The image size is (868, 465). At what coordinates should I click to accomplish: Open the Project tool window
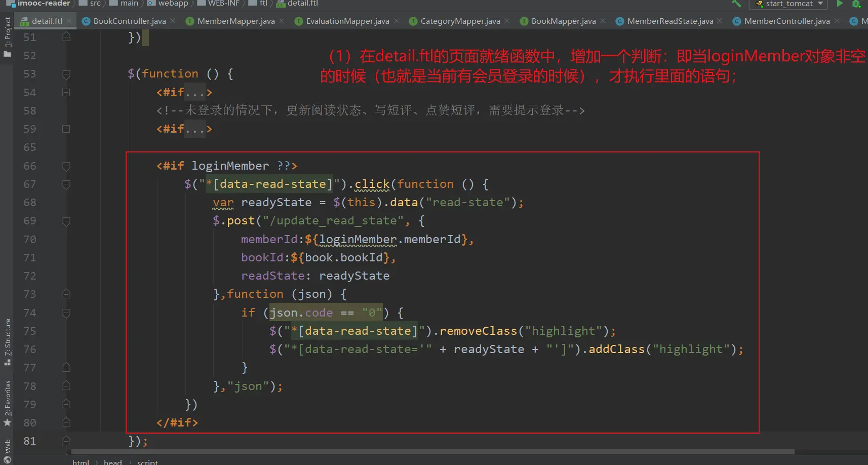tap(7, 36)
